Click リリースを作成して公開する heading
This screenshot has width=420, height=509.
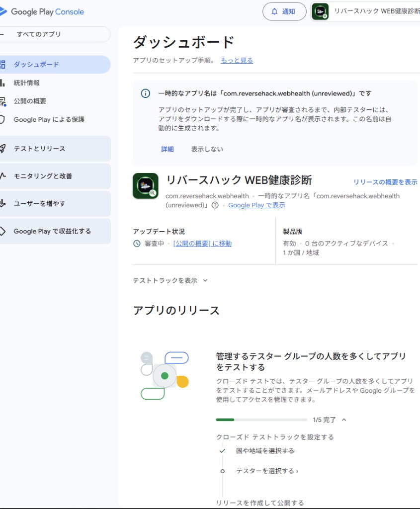[x=260, y=503]
